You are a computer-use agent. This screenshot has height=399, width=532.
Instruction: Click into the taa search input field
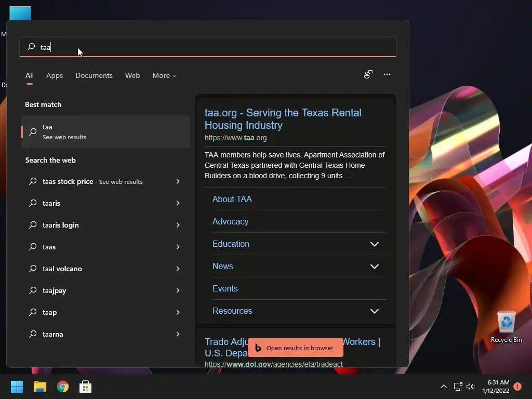pyautogui.click(x=208, y=47)
